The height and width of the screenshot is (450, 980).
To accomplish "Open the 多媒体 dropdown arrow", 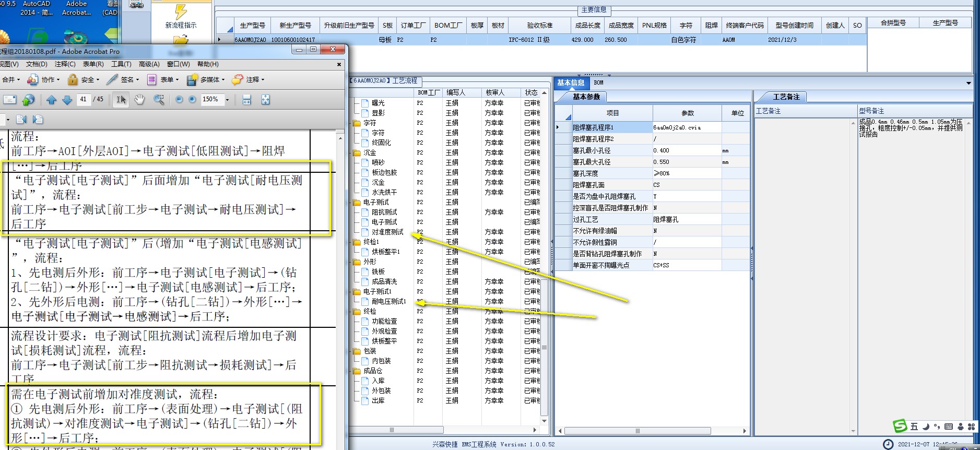I will coord(223,80).
